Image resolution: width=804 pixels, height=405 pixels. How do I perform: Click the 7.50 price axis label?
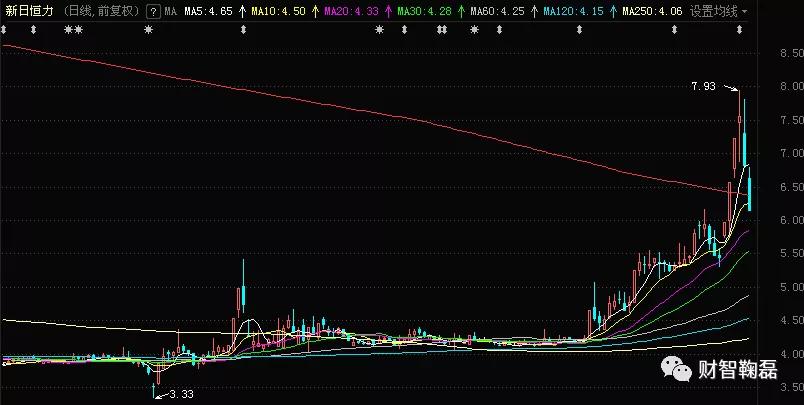791,120
